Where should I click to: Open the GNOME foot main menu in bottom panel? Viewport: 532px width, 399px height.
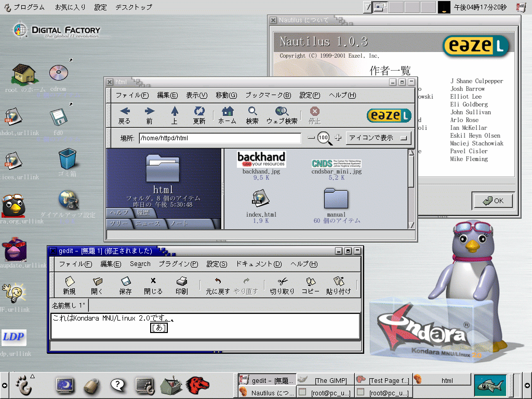23,385
